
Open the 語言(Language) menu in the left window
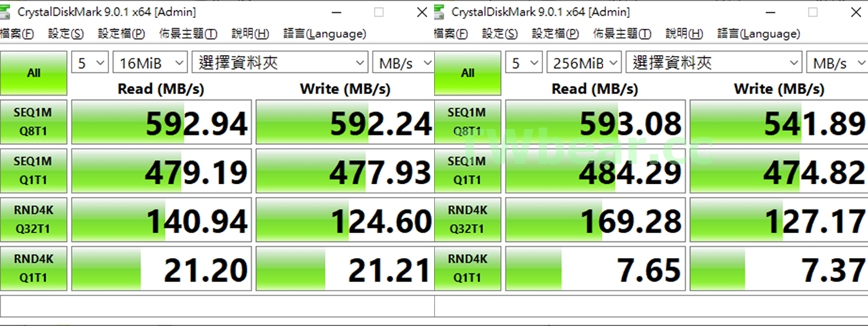325,34
